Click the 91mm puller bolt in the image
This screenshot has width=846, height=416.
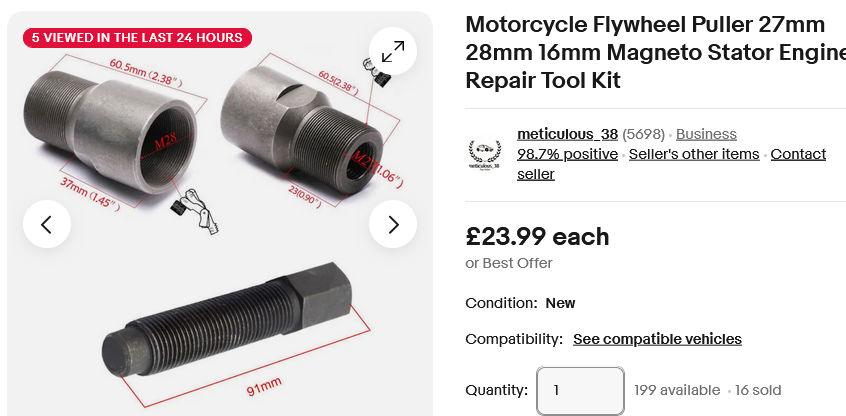(228, 320)
